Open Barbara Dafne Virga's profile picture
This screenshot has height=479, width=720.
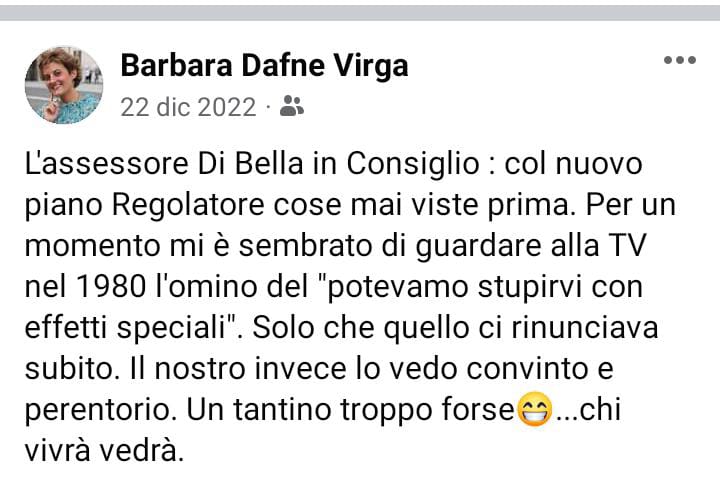pos(64,85)
